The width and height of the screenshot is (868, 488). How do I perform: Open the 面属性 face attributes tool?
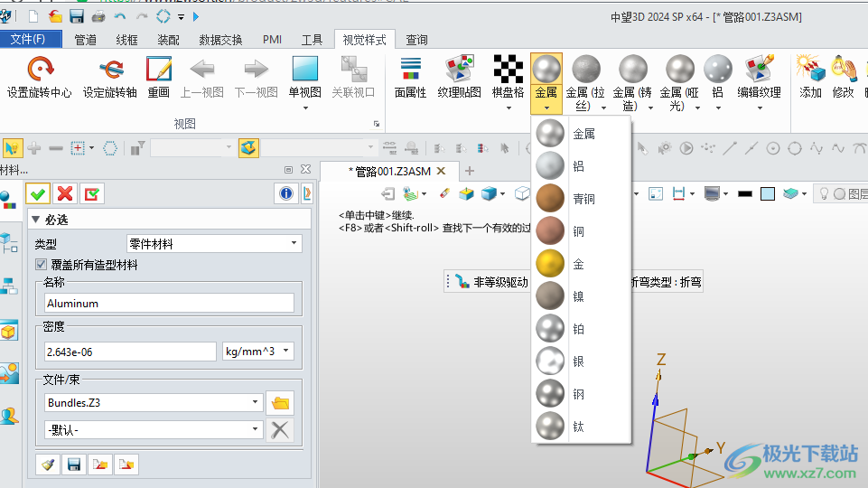[x=410, y=78]
